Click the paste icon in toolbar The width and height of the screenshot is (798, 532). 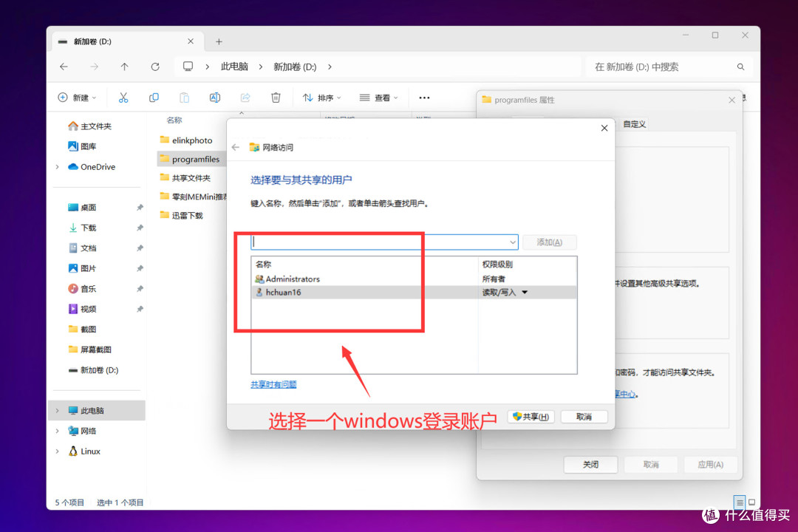[x=184, y=98]
